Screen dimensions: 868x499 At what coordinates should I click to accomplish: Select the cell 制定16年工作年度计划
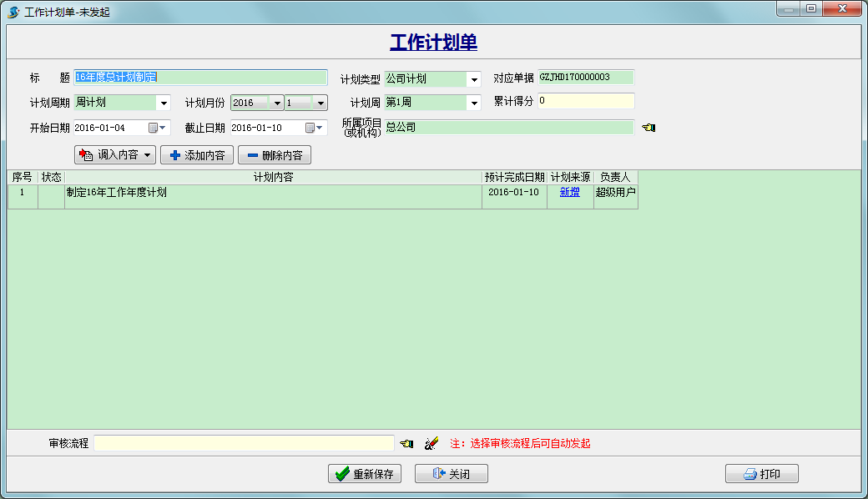pos(274,197)
